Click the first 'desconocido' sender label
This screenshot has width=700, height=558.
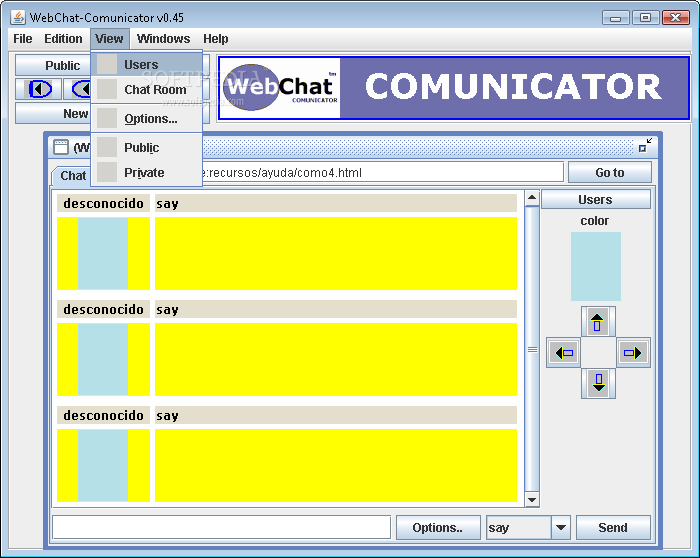click(104, 203)
